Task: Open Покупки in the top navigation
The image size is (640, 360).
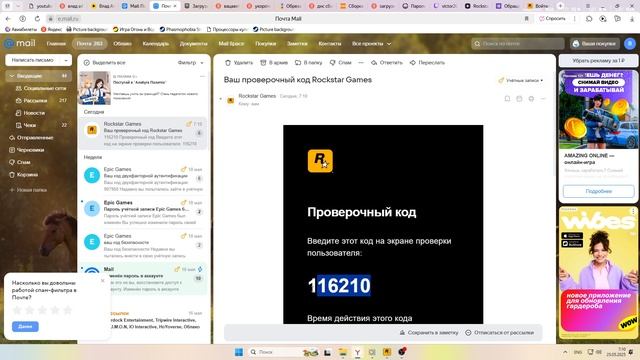Action: click(266, 43)
